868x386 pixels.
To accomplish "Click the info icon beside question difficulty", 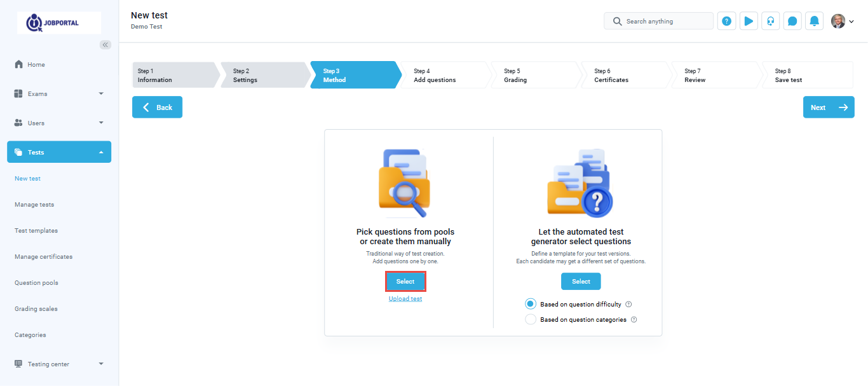I will (628, 304).
